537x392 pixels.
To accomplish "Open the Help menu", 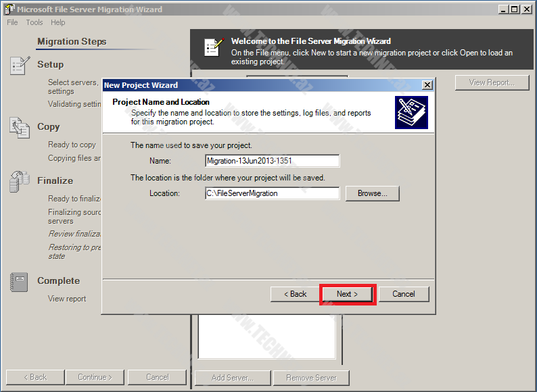I will click(x=58, y=22).
